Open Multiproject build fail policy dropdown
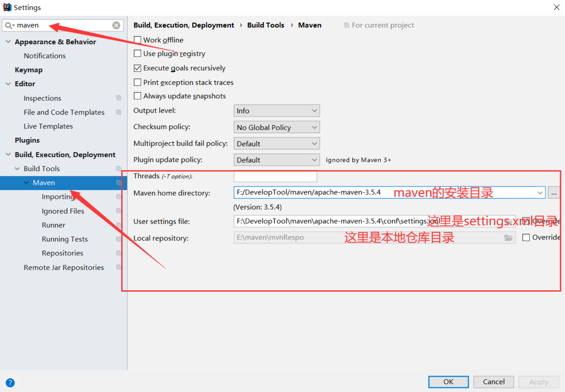The height and width of the screenshot is (392, 565). [277, 144]
